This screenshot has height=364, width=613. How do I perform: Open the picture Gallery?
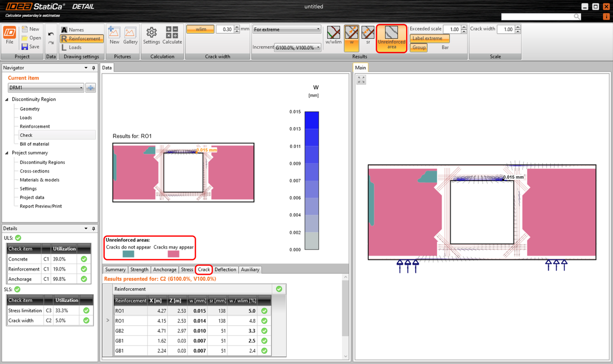130,36
